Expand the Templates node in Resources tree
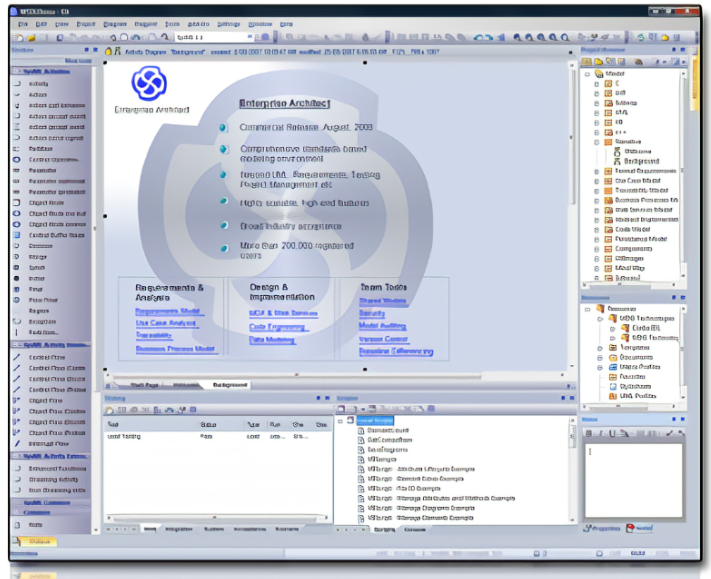Image resolution: width=711 pixels, height=579 pixels. click(599, 348)
